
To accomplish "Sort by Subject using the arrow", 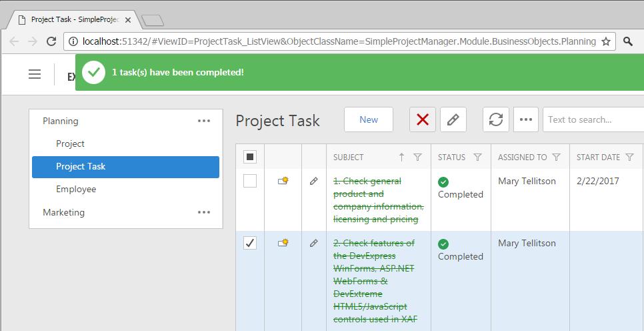I will click(x=402, y=157).
